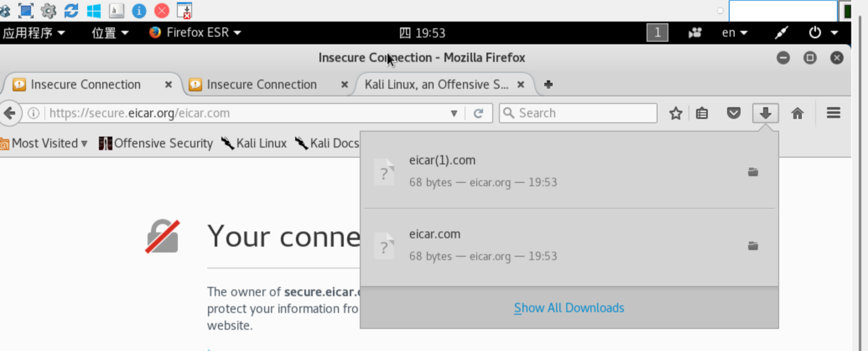Open the 应用程序 applications menu
This screenshot has width=868, height=351.
pyautogui.click(x=34, y=33)
